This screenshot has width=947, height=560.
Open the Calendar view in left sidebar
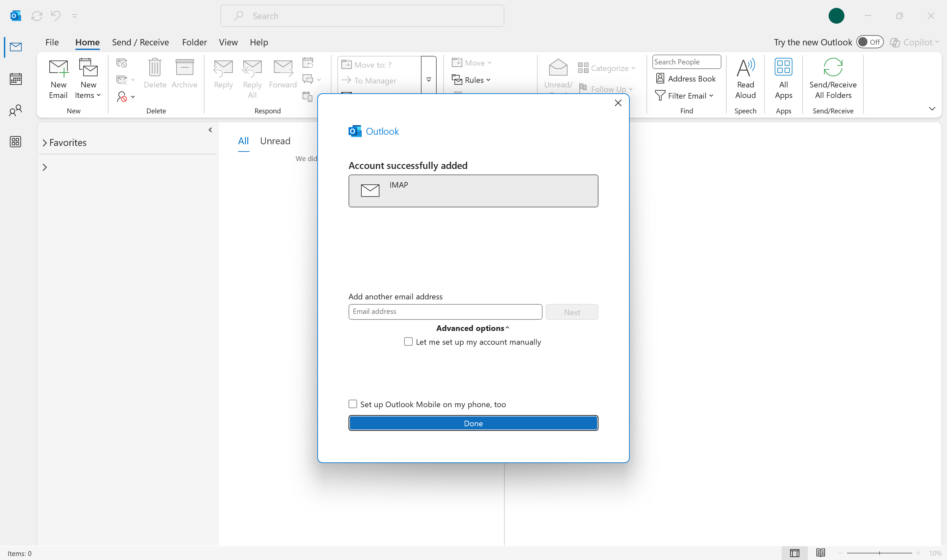[15, 79]
